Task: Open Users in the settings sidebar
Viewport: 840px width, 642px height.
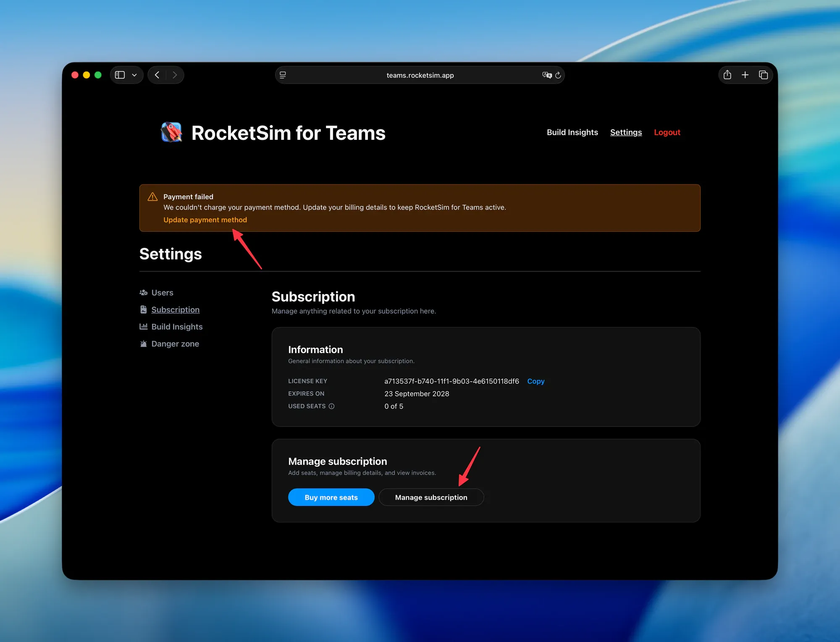Action: 162,293
